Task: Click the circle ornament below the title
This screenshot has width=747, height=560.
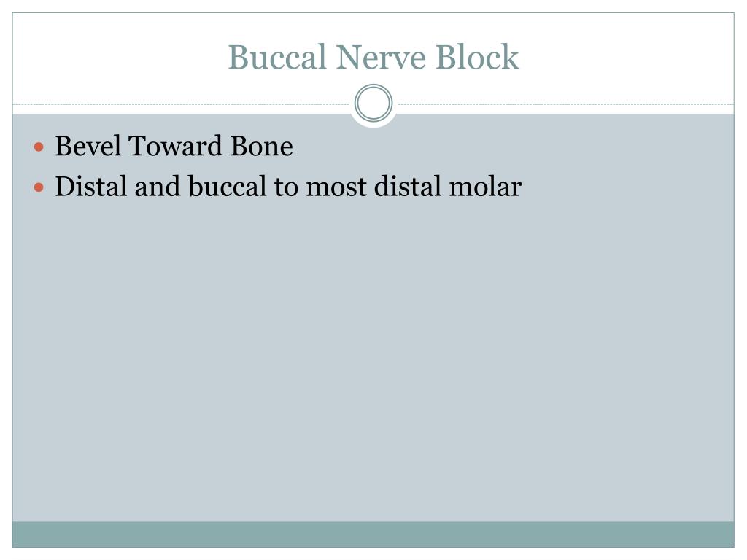Action: click(x=373, y=103)
